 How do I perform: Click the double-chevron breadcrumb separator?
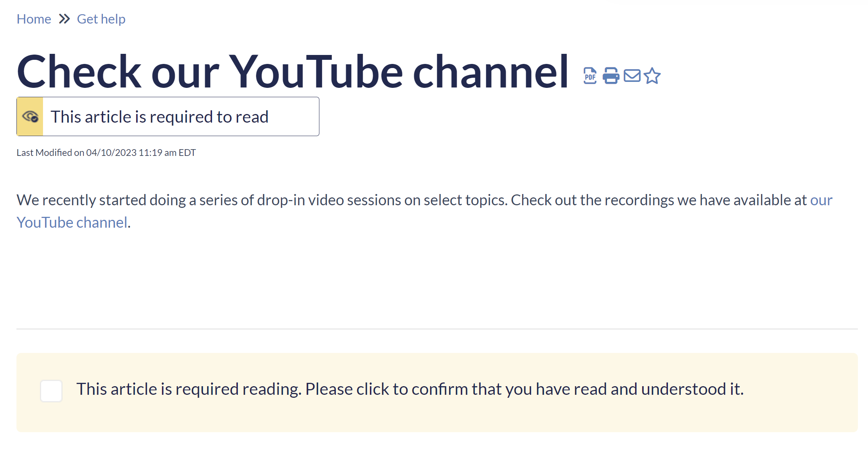point(64,19)
